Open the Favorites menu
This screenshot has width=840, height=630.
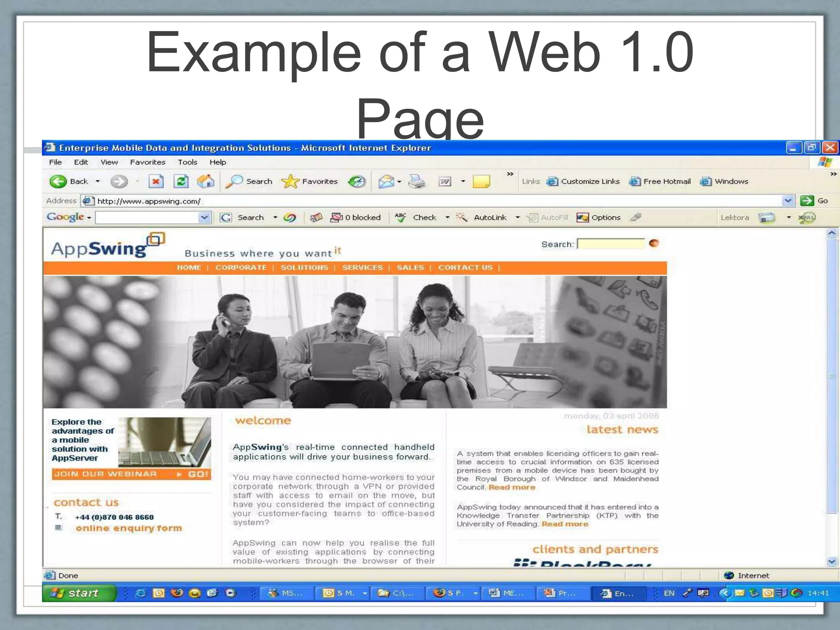click(148, 162)
